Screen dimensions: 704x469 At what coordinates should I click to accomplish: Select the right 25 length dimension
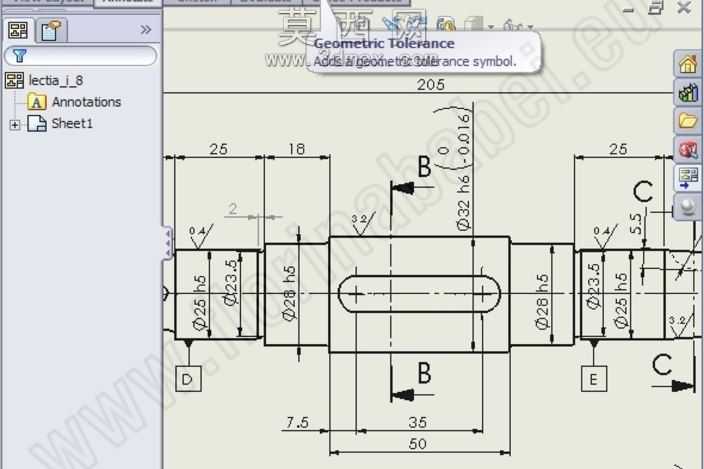click(x=618, y=149)
